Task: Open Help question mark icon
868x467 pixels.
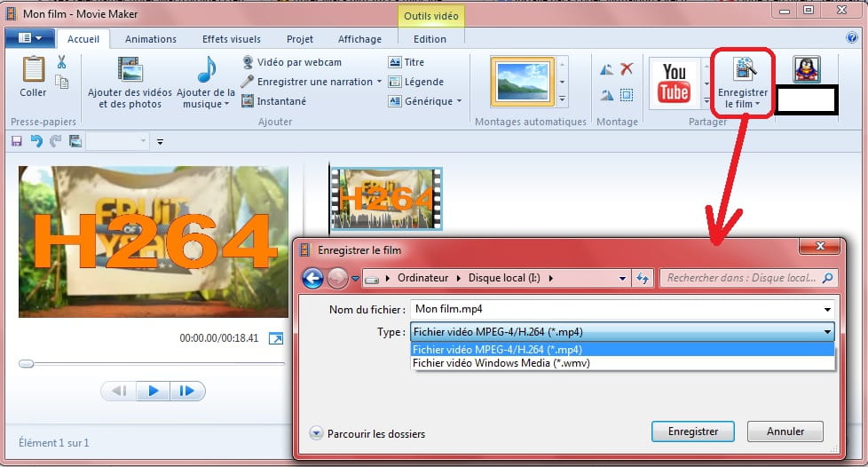Action: click(x=852, y=37)
